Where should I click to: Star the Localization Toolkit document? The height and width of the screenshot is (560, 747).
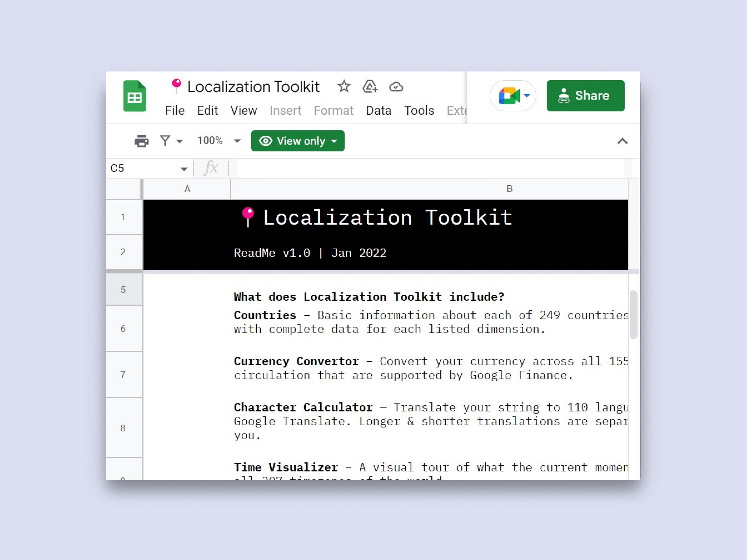point(344,86)
